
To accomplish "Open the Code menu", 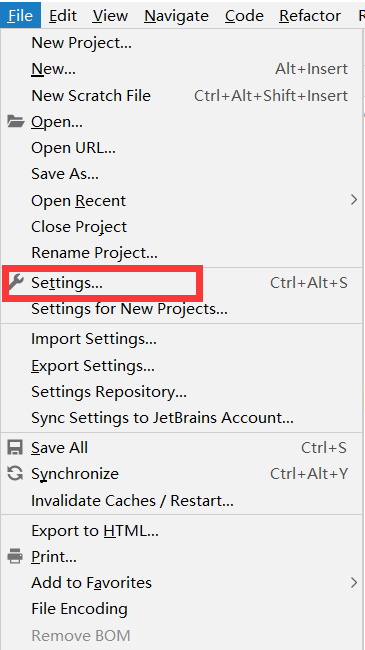I will (x=244, y=16).
